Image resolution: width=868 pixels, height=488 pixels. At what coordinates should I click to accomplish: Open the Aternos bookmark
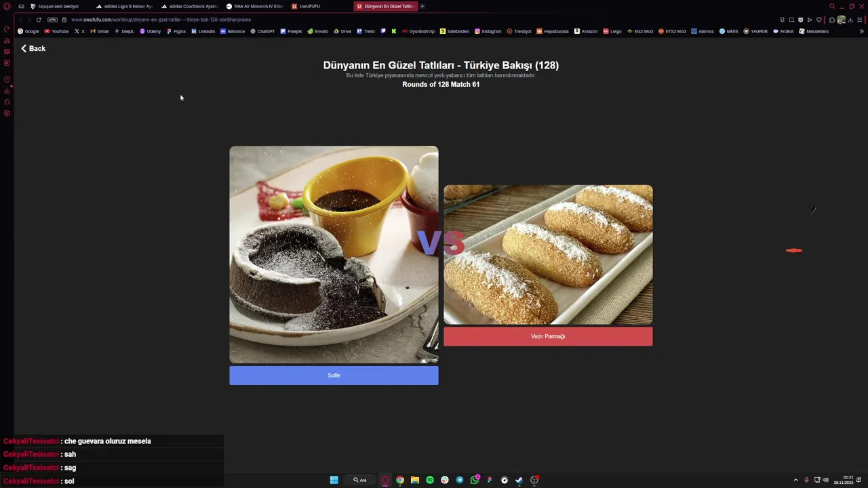703,31
